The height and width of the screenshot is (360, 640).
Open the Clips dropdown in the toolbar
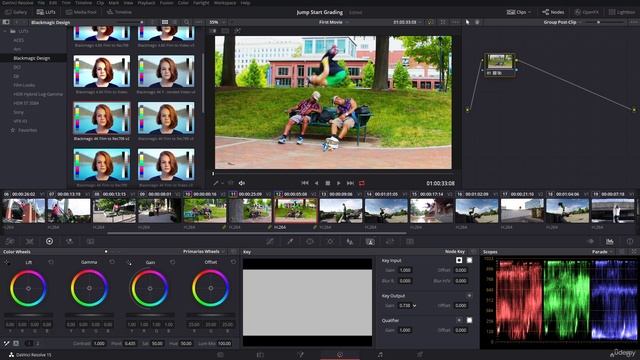pos(519,12)
